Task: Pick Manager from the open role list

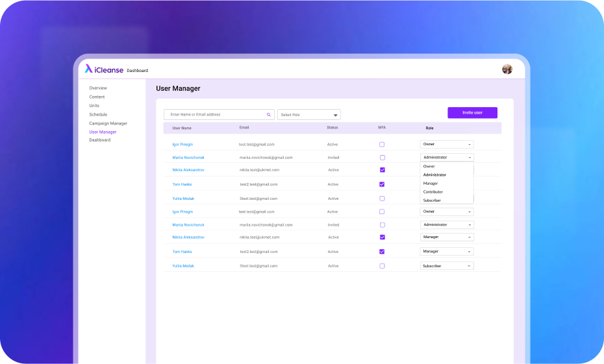Action: tap(431, 184)
